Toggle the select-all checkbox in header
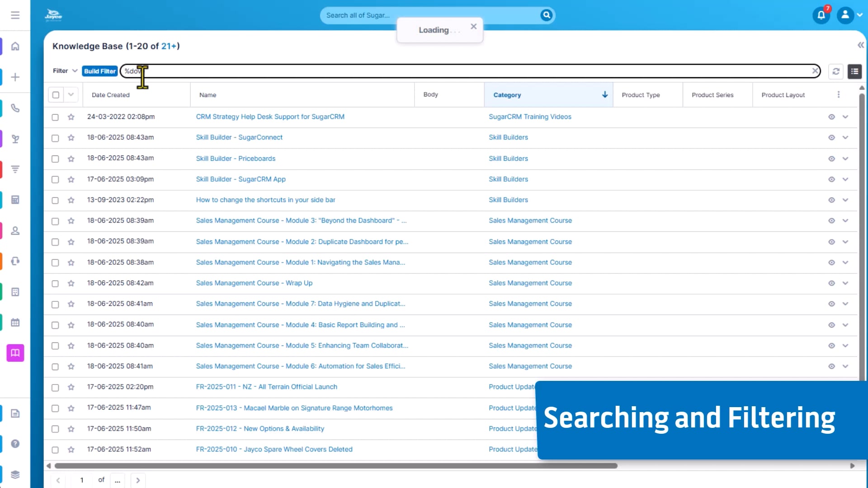This screenshot has width=868, height=488. coord(56,95)
